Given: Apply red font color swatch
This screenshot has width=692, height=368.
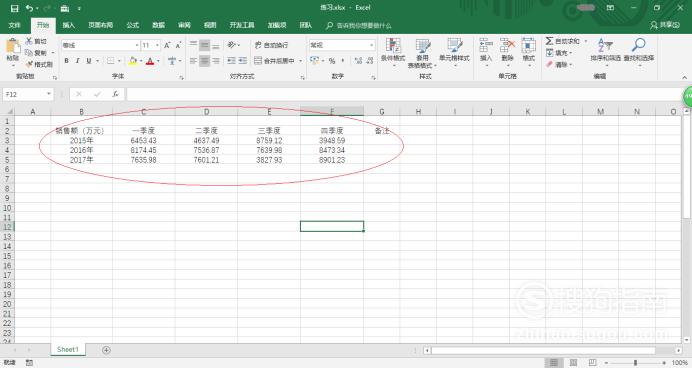Looking at the screenshot, I should (150, 61).
